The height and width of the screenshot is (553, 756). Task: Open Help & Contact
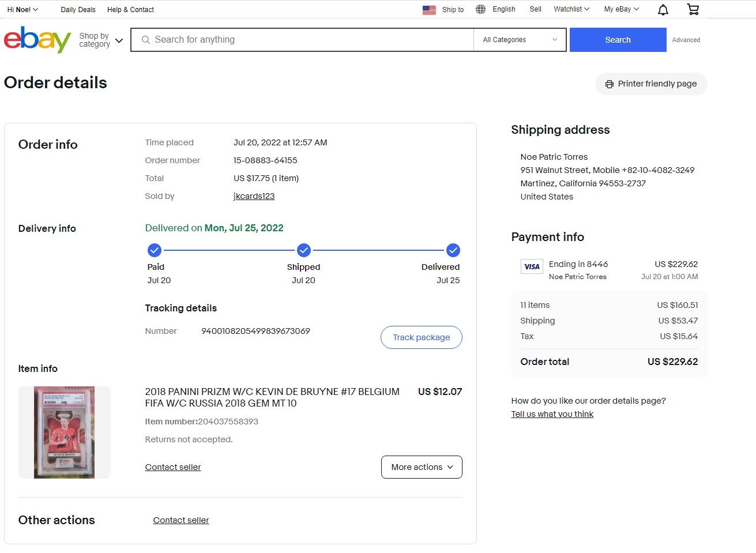[x=130, y=10]
